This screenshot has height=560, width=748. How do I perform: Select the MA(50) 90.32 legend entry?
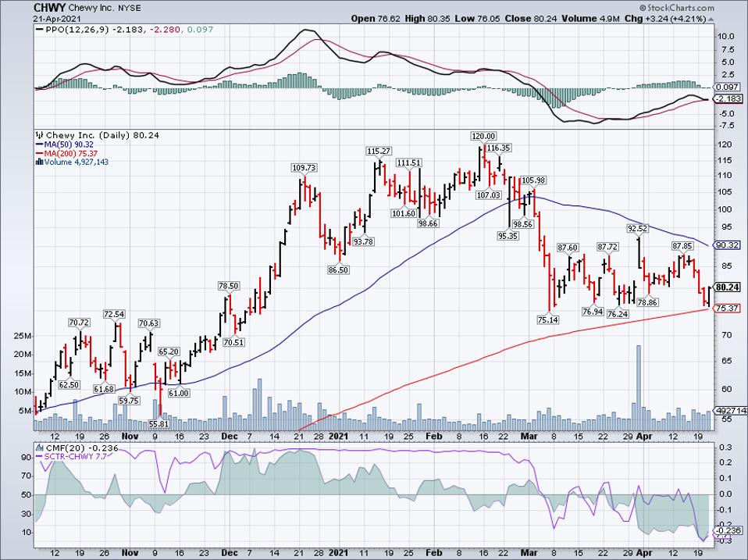click(x=68, y=144)
